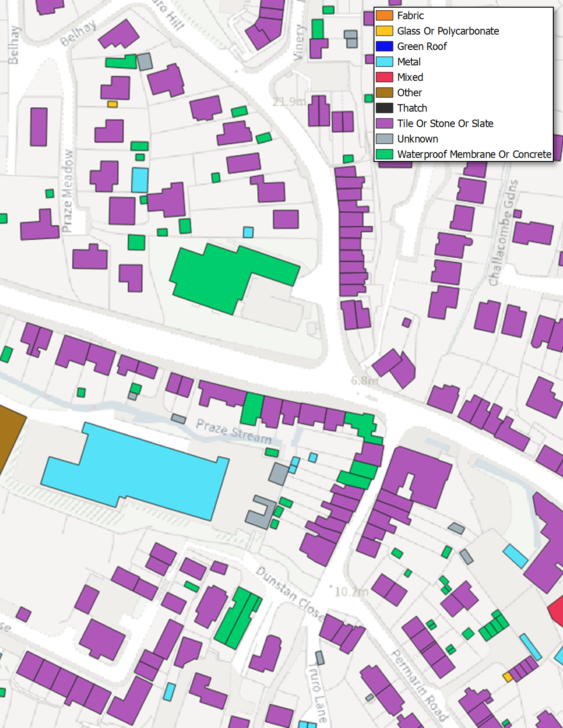Click the 'Waterproof Membrane Or Concrete' legend label

(474, 154)
